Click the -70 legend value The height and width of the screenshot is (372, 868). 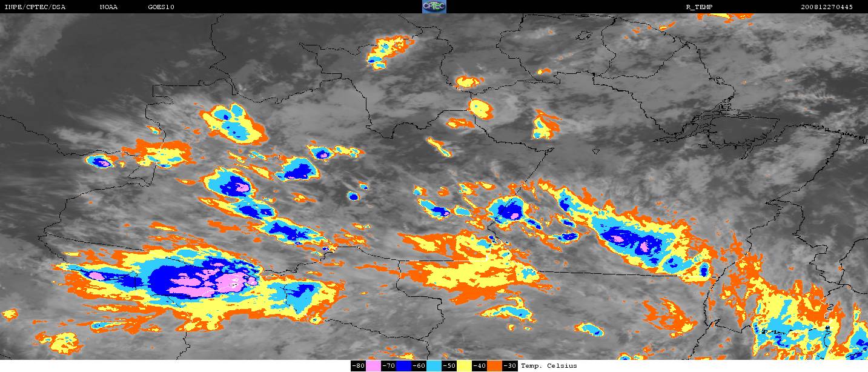388,366
